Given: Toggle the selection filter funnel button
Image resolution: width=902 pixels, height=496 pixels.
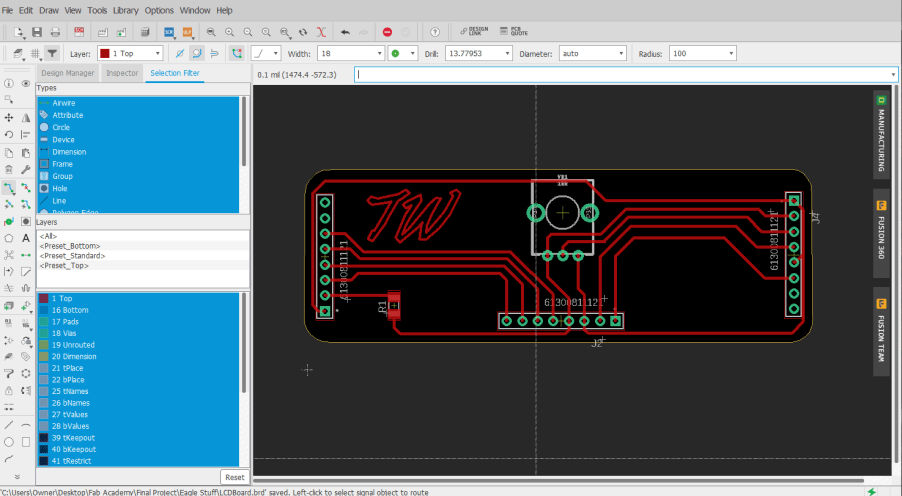Looking at the screenshot, I should 52,53.
